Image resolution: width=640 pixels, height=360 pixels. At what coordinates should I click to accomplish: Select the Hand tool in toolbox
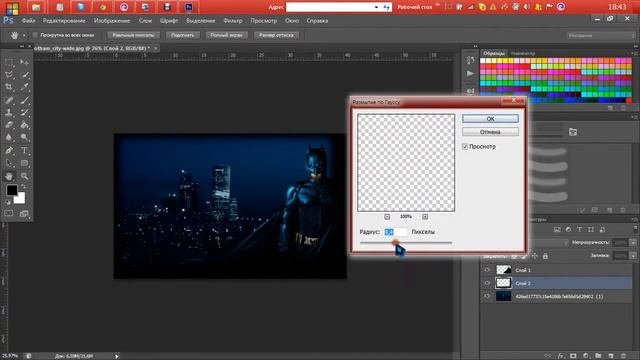[x=9, y=176]
